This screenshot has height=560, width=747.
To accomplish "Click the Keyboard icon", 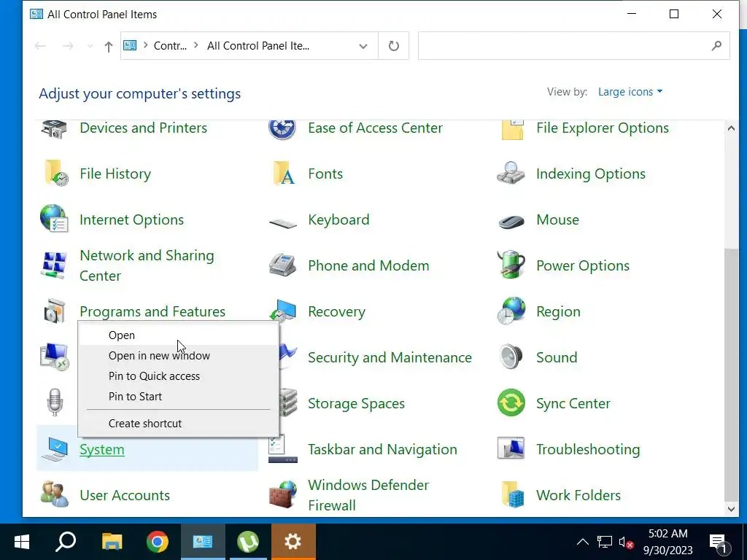I will click(x=283, y=222).
